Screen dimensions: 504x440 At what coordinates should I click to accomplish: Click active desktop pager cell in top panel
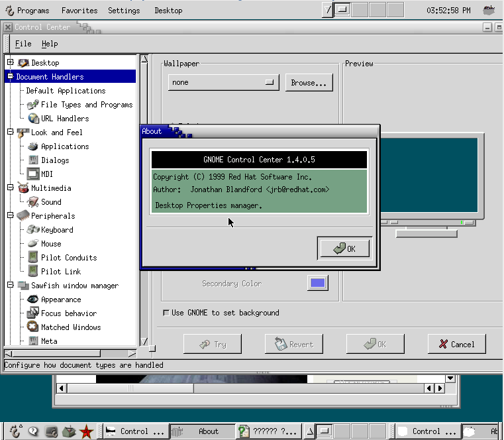click(342, 10)
